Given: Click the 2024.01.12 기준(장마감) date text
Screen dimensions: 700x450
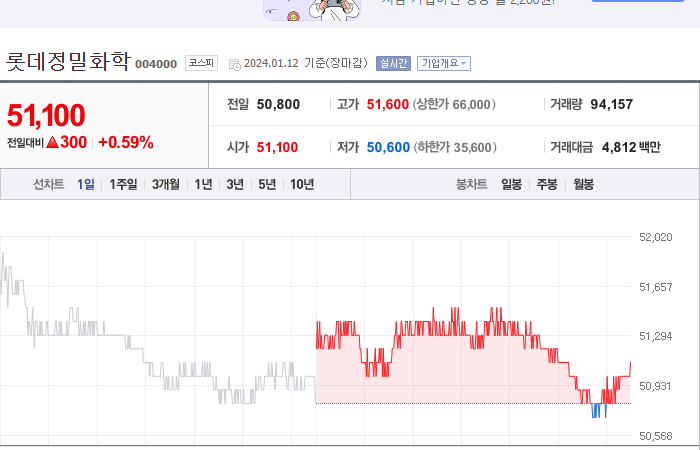Looking at the screenshot, I should click(306, 63).
